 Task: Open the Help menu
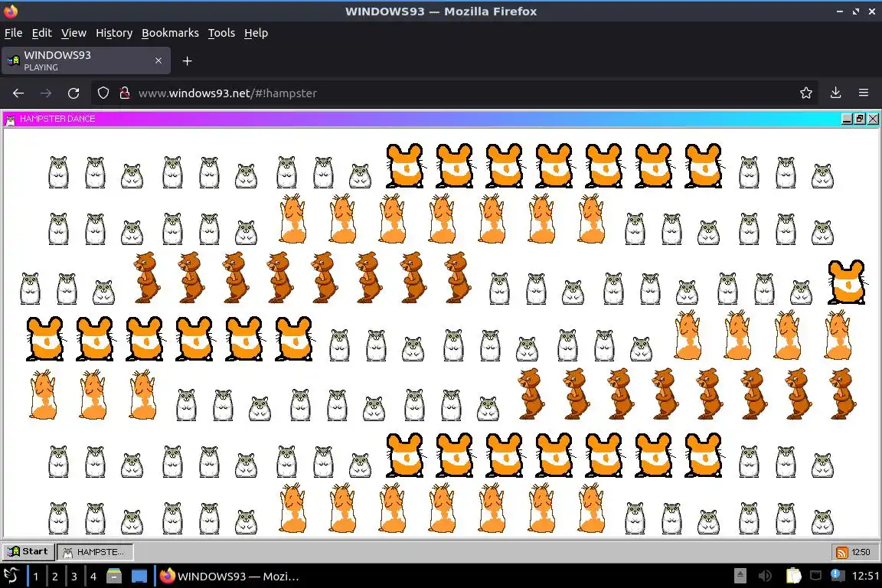tap(256, 33)
